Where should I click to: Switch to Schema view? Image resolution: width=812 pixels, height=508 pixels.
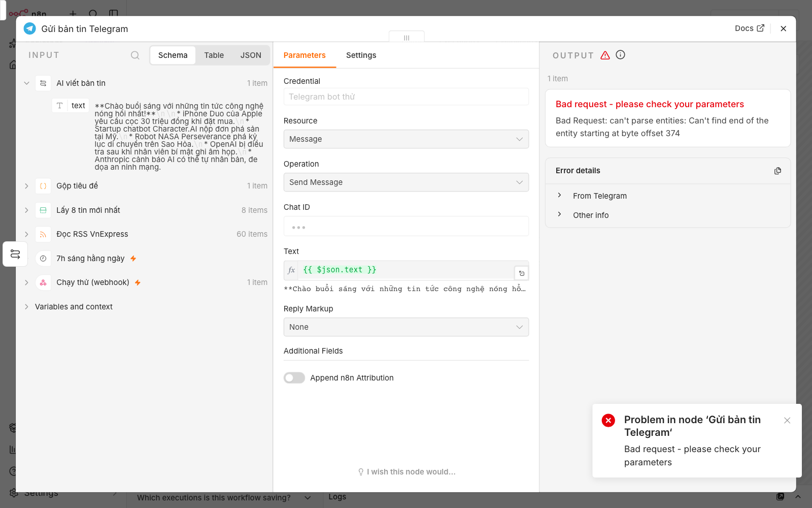pyautogui.click(x=173, y=55)
